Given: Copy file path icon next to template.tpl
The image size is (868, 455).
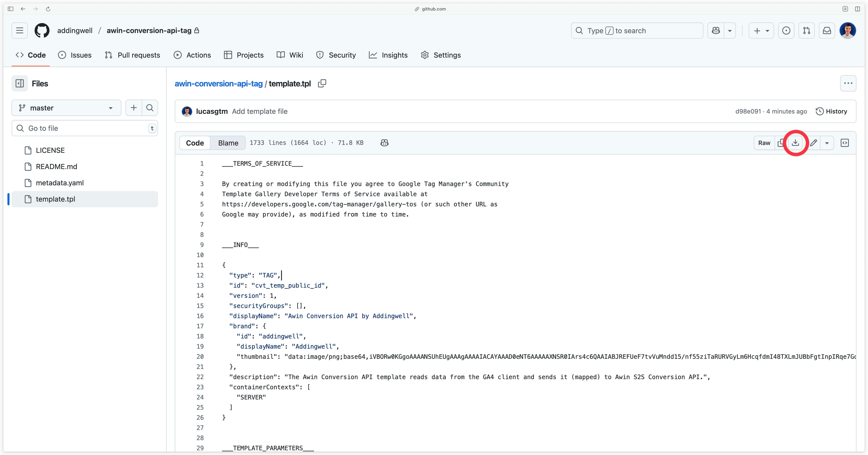Looking at the screenshot, I should pyautogui.click(x=322, y=84).
